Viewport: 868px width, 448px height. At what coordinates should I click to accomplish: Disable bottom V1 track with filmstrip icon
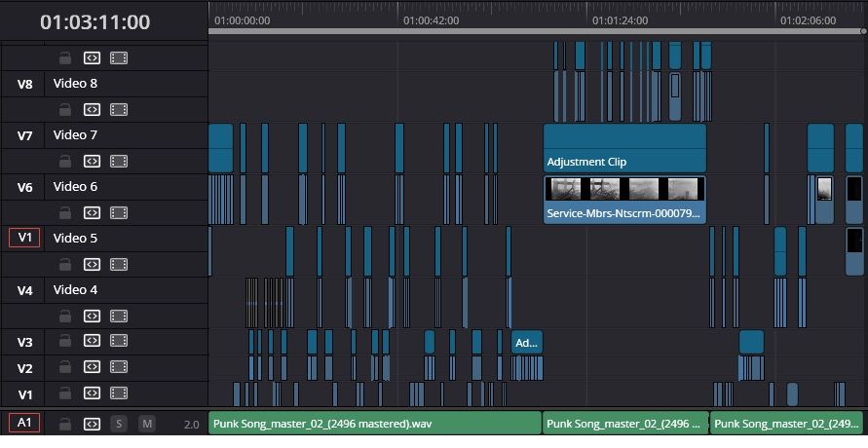click(x=119, y=393)
